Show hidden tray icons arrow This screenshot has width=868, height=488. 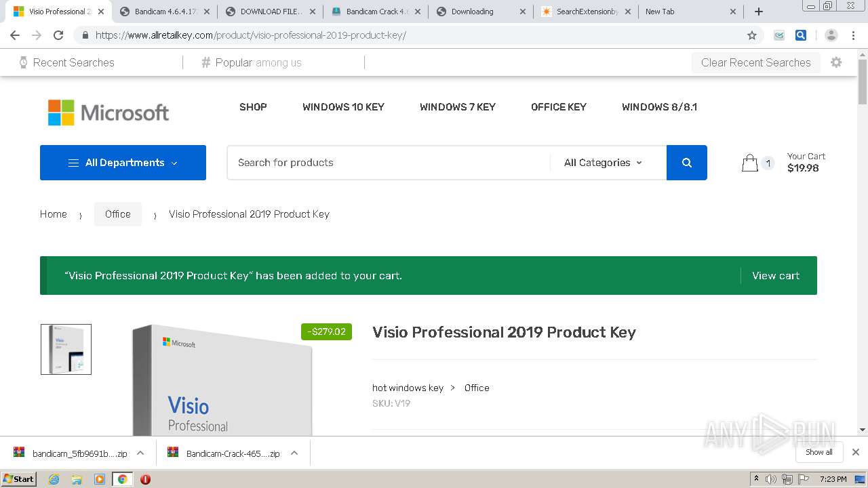756,479
